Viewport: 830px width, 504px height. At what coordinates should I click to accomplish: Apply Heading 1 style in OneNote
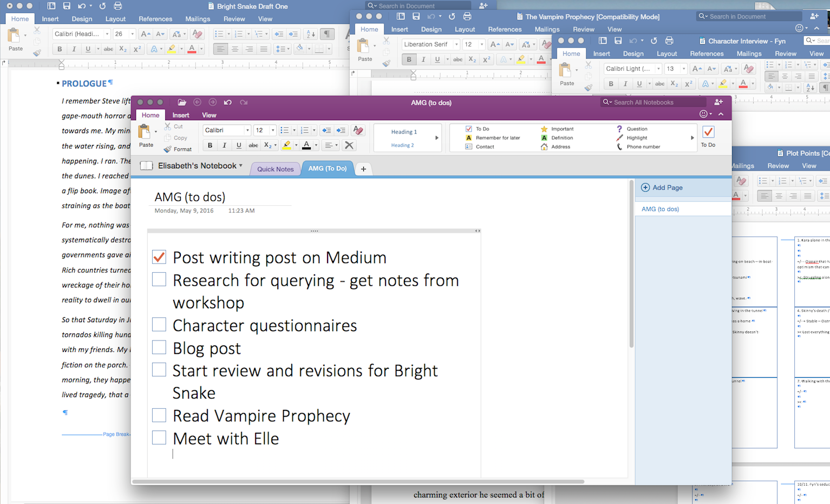coord(404,132)
